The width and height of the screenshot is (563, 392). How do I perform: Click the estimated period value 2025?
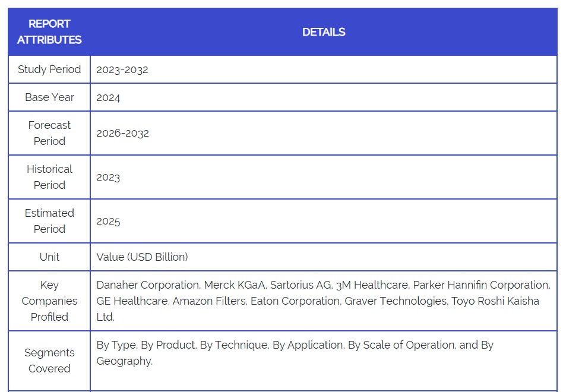[x=108, y=221]
